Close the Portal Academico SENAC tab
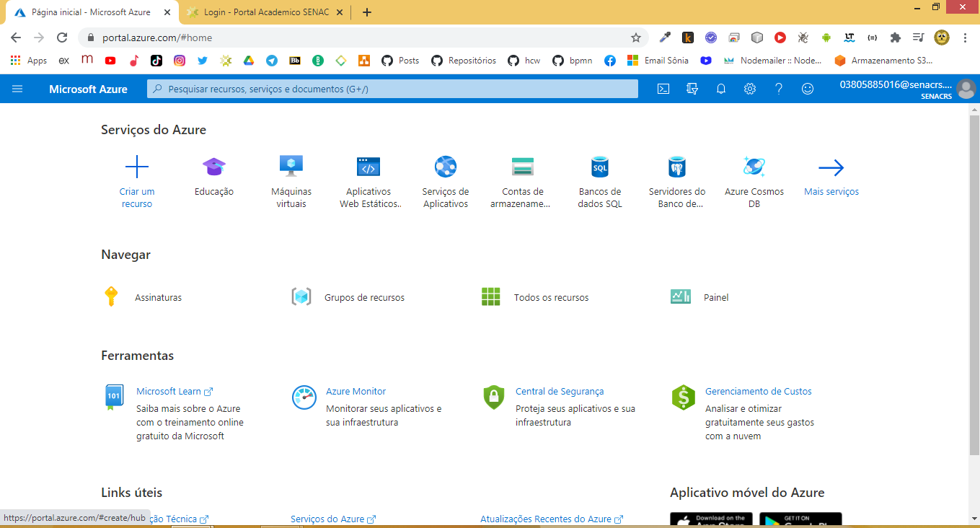Viewport: 980px width, 528px height. (339, 12)
